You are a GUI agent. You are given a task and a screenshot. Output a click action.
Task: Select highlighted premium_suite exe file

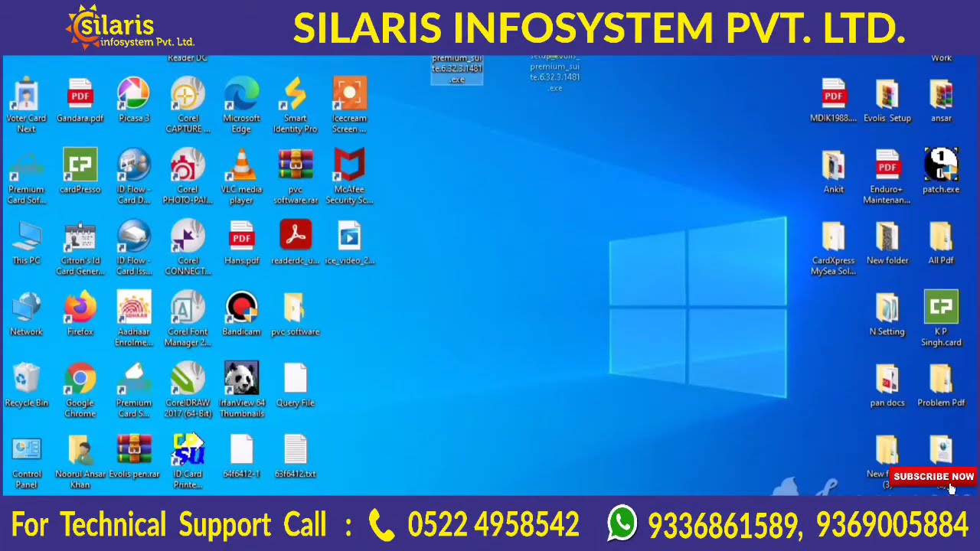(x=457, y=70)
